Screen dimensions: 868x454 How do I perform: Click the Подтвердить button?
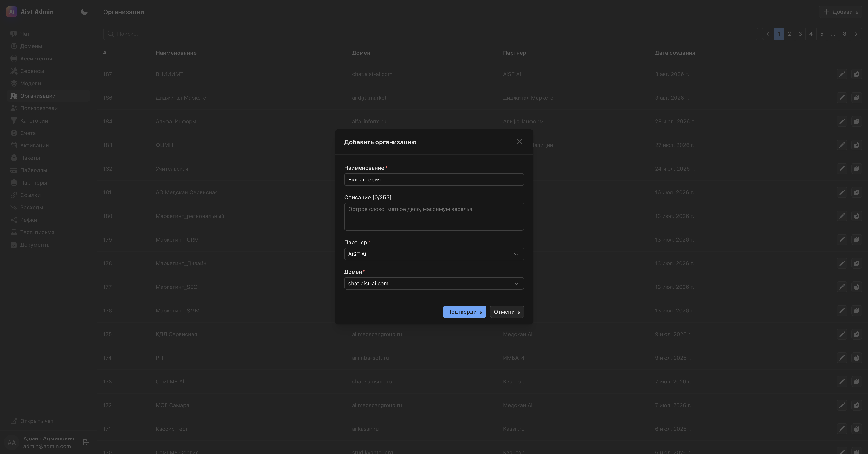point(465,312)
